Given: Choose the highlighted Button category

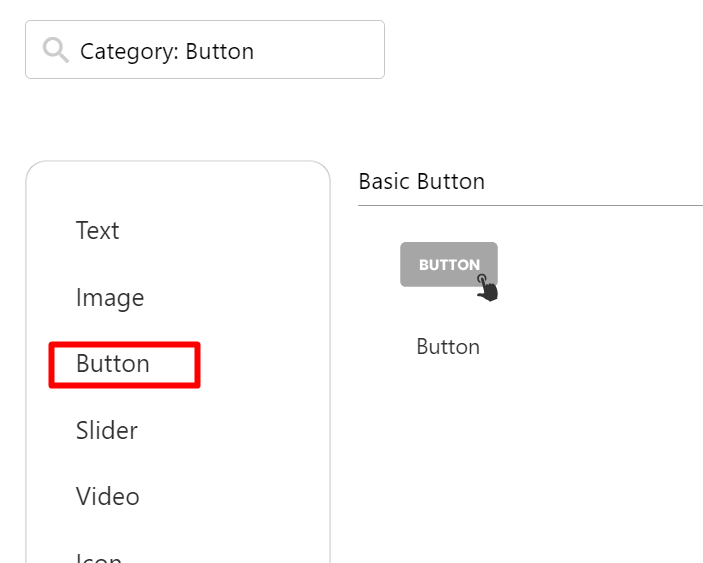Looking at the screenshot, I should coord(113,364).
